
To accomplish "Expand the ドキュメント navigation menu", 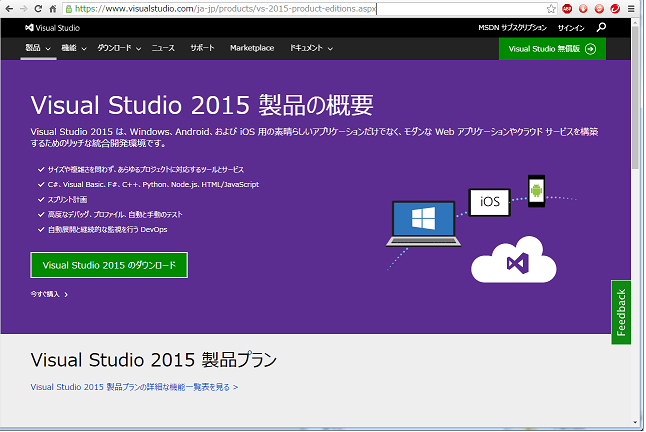I will coord(311,48).
